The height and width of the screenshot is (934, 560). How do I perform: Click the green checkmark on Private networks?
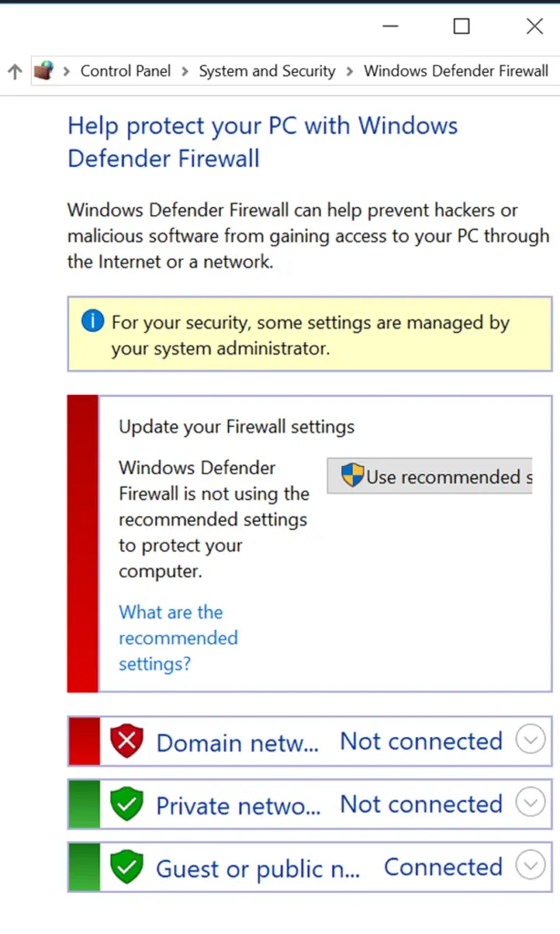pyautogui.click(x=127, y=804)
